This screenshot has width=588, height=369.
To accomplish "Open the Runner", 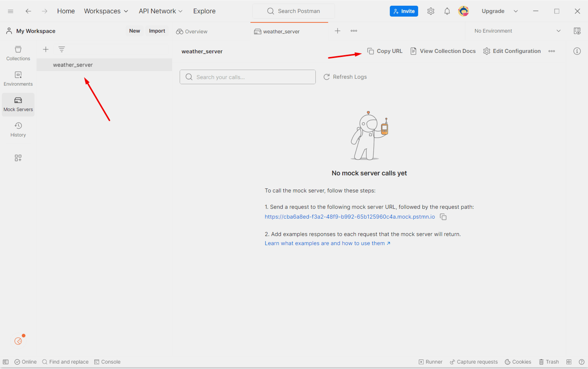I will click(430, 362).
